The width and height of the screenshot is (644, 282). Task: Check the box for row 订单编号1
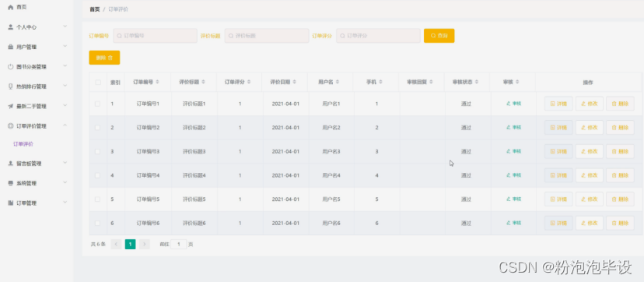click(97, 104)
